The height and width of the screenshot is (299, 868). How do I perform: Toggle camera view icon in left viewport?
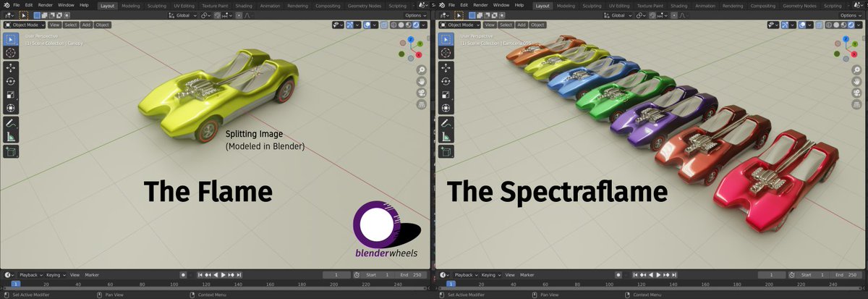coord(421,93)
